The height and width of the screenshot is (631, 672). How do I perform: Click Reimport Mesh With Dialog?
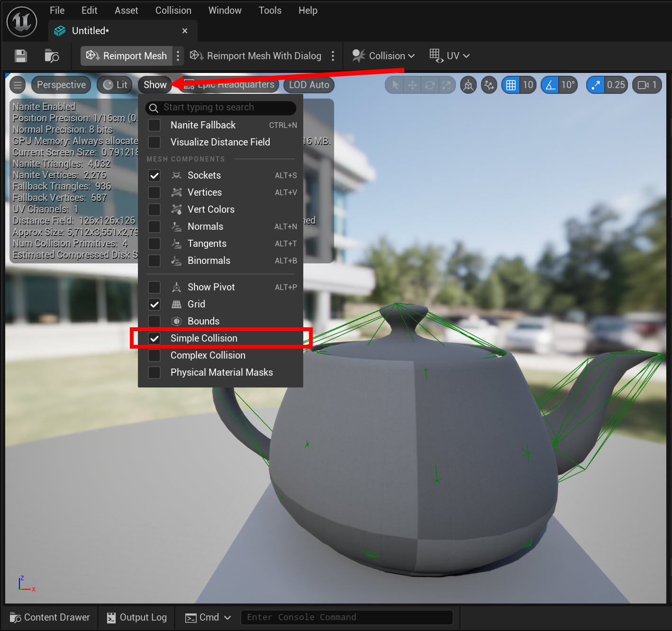coord(255,56)
